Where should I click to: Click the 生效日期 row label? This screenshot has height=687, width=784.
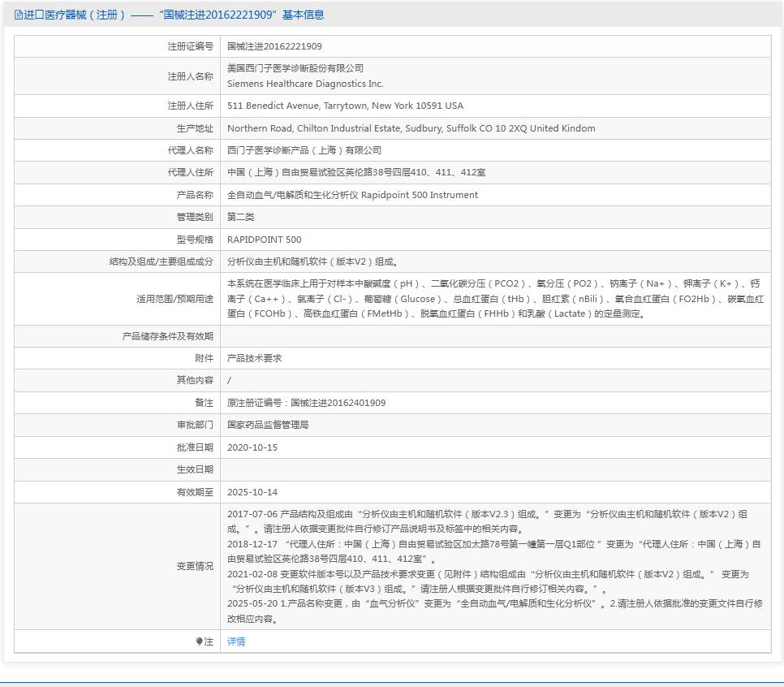(x=195, y=469)
